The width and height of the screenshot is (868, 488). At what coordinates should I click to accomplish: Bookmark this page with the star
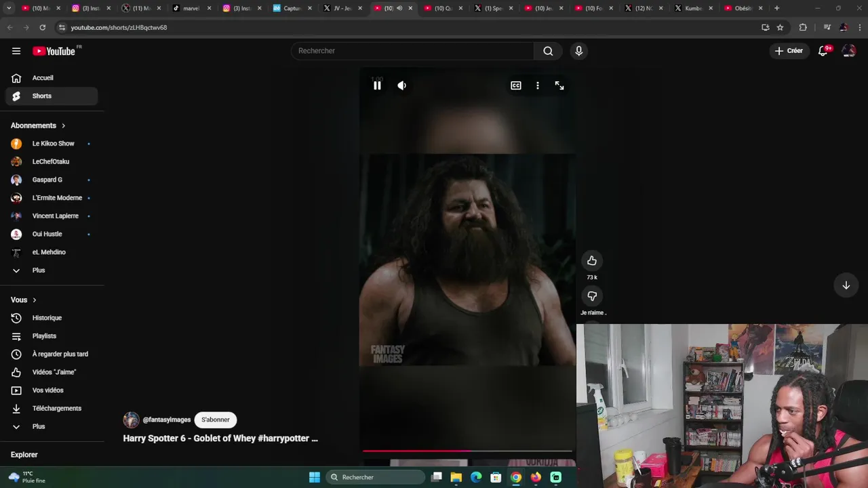[x=780, y=27]
